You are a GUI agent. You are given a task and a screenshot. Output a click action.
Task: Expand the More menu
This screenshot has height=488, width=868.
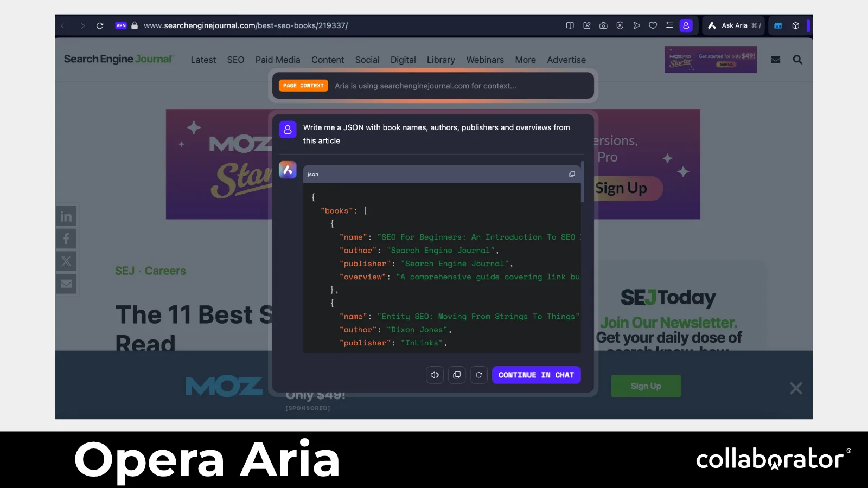(526, 60)
